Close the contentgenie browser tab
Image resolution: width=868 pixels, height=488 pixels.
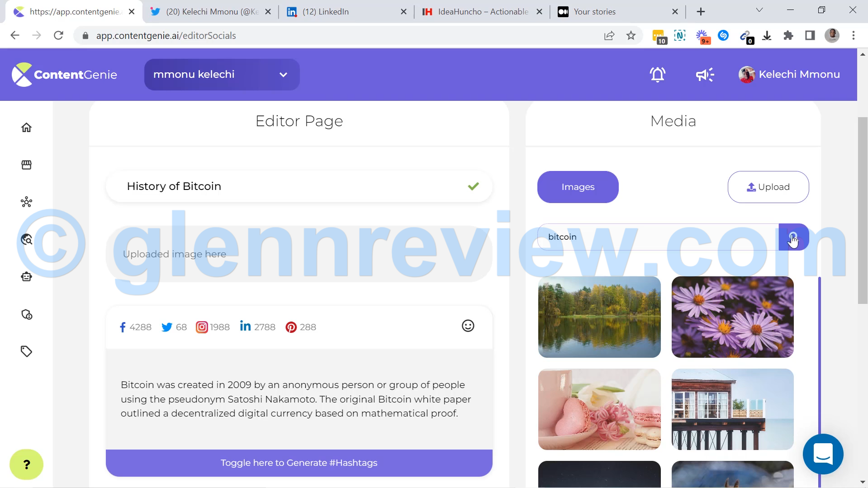[x=132, y=12]
